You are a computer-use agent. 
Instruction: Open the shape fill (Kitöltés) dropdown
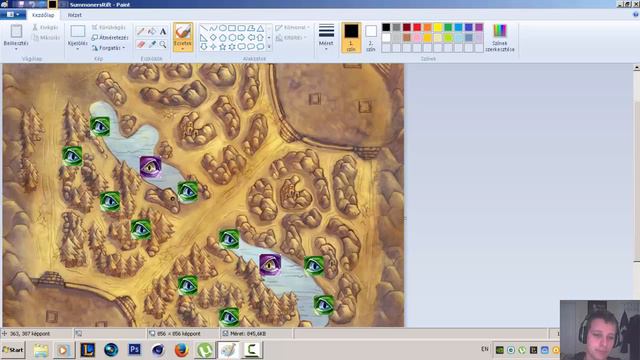pos(291,38)
